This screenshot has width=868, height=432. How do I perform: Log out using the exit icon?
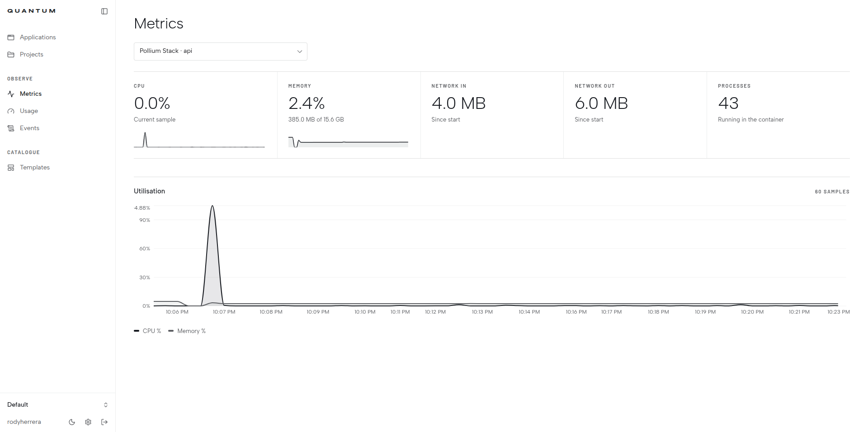pos(104,422)
